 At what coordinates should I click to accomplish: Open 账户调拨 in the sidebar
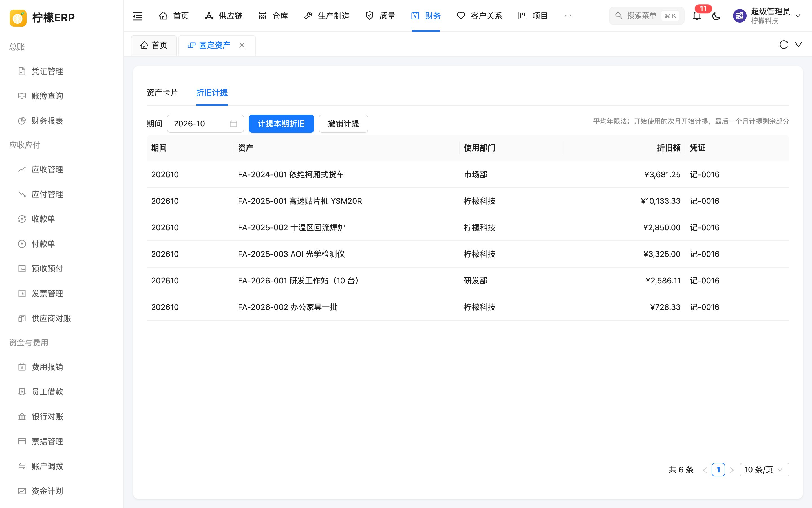pyautogui.click(x=47, y=466)
